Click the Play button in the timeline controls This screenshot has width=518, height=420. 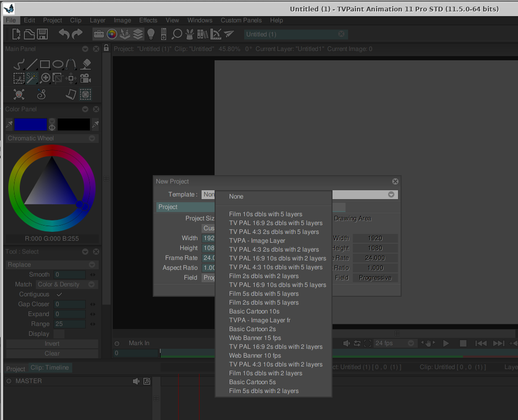pos(446,344)
